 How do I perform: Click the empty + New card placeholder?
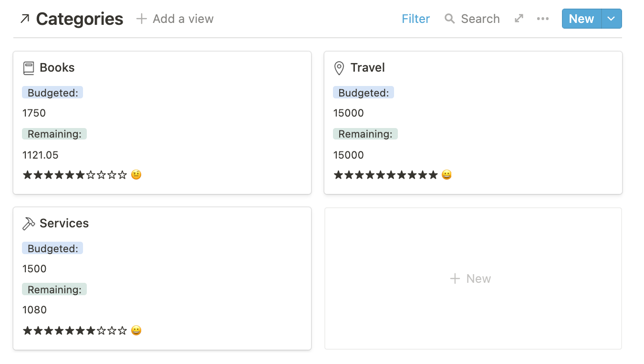pyautogui.click(x=473, y=278)
